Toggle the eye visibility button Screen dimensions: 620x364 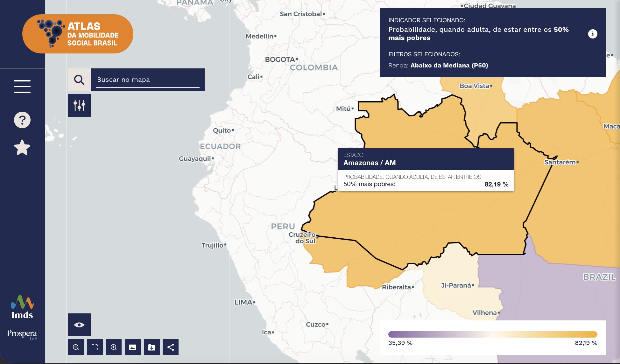point(79,325)
